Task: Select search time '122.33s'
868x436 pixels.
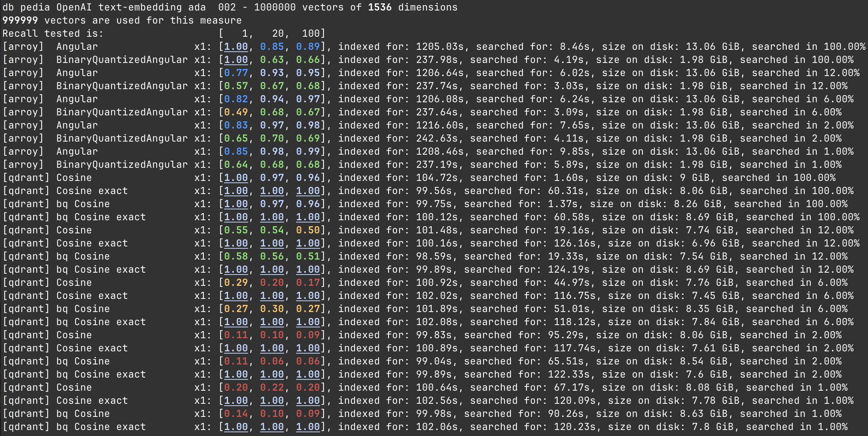Action: coord(569,374)
